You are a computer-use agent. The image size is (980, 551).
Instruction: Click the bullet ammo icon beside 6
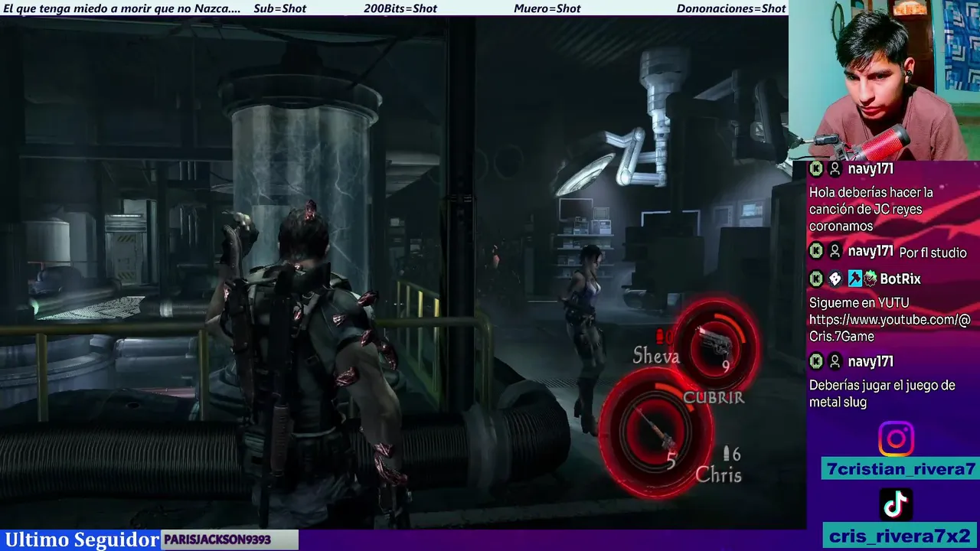tap(727, 454)
